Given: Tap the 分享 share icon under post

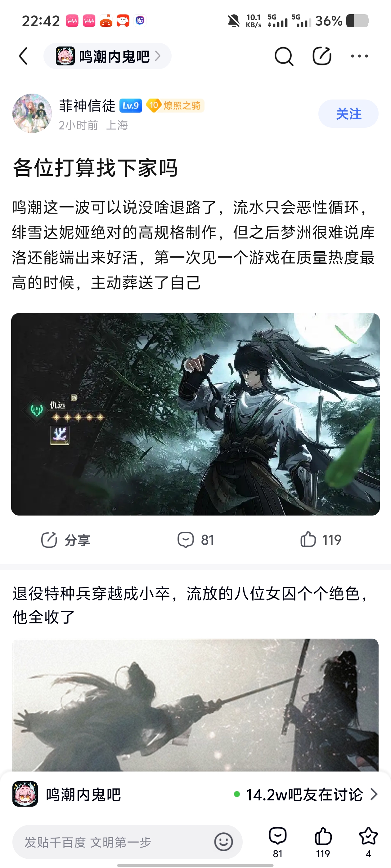Looking at the screenshot, I should point(65,540).
